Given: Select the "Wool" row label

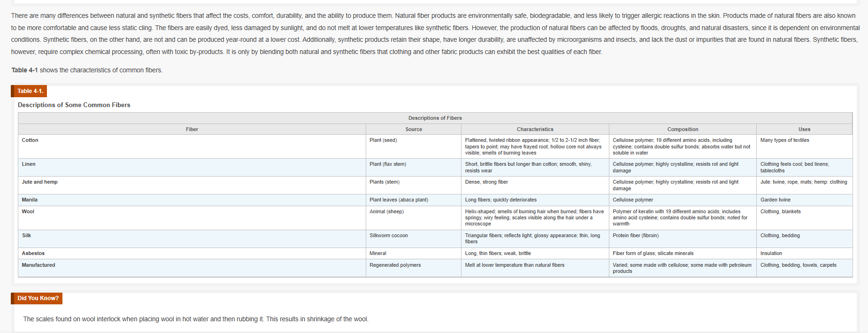Looking at the screenshot, I should point(28,211).
